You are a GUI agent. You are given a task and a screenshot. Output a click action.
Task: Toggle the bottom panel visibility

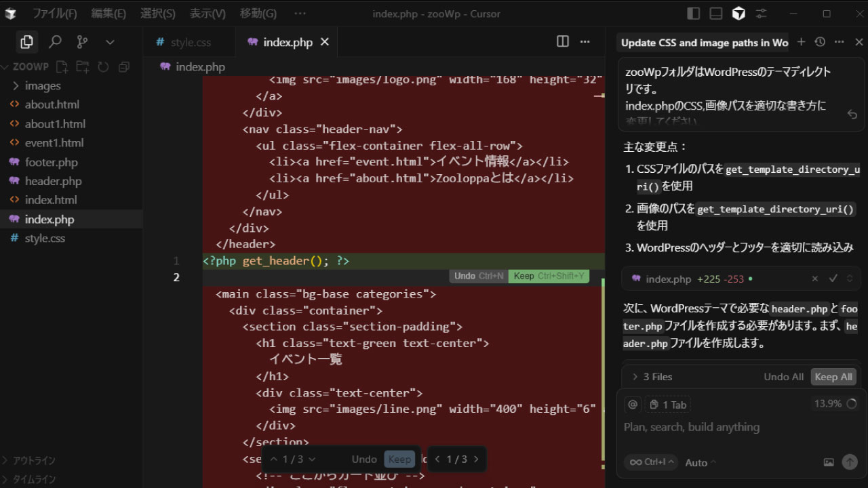click(x=715, y=14)
